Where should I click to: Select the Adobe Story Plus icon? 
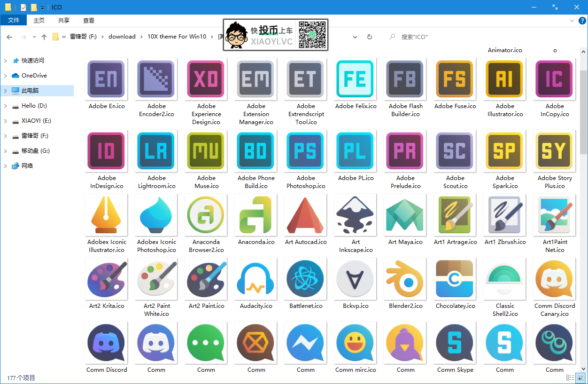pos(555,151)
